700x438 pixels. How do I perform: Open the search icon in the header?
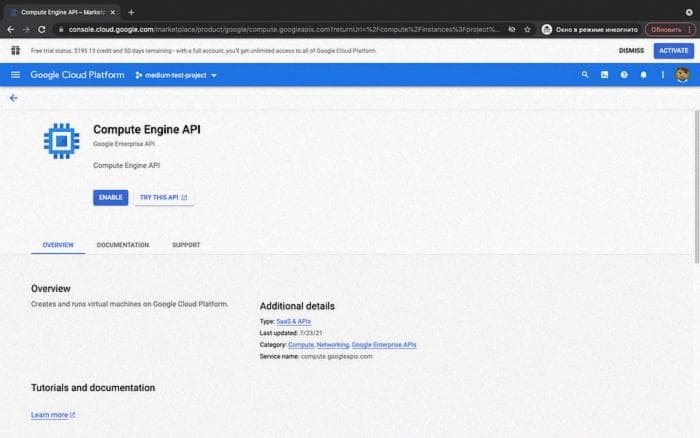pos(585,75)
